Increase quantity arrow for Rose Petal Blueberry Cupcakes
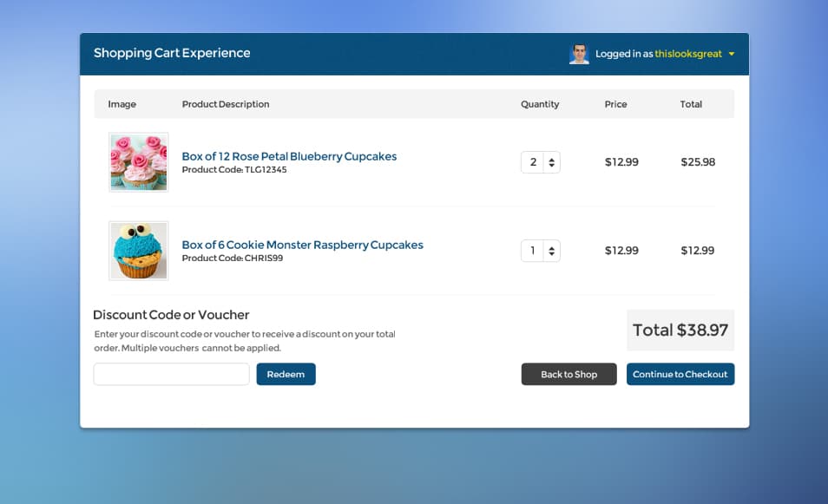The height and width of the screenshot is (504, 828). [x=552, y=159]
